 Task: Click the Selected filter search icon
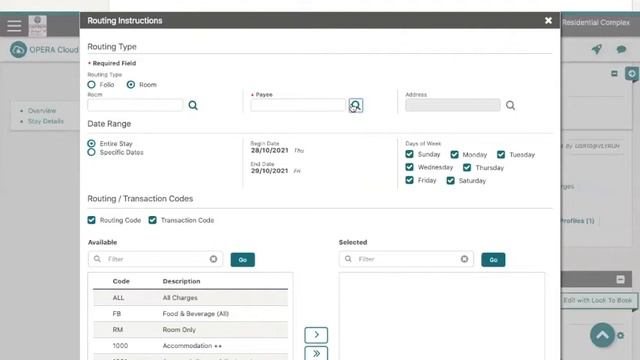348,259
